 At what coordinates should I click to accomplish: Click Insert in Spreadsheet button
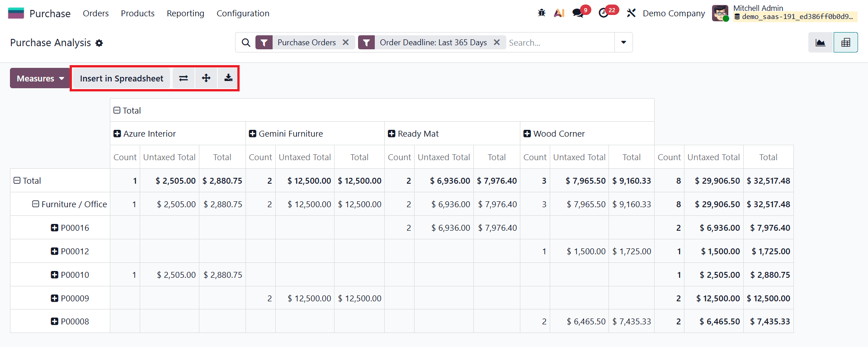pyautogui.click(x=122, y=78)
